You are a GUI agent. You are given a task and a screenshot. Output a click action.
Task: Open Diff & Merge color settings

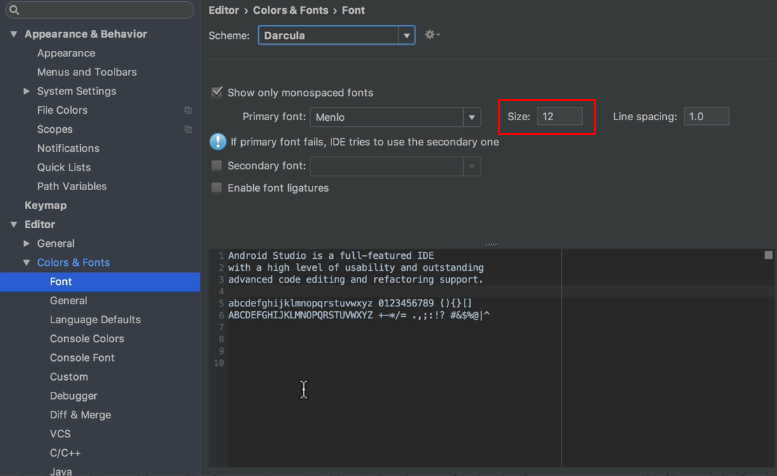(80, 415)
